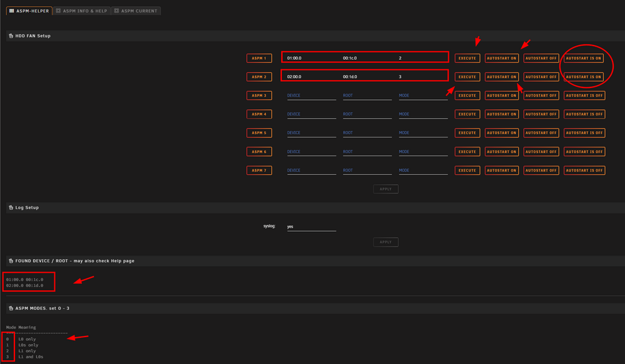Image resolution: width=625 pixels, height=364 pixels.
Task: Click the ASPM MODES section icon
Action: point(11,308)
